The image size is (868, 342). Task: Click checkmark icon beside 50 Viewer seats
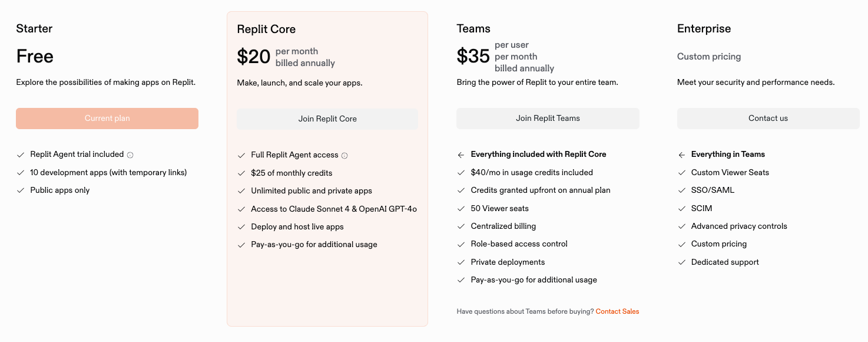pyautogui.click(x=461, y=209)
